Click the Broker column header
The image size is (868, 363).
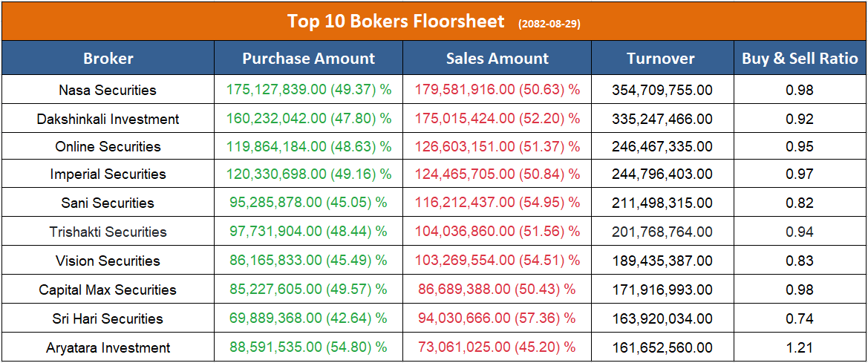pos(108,59)
